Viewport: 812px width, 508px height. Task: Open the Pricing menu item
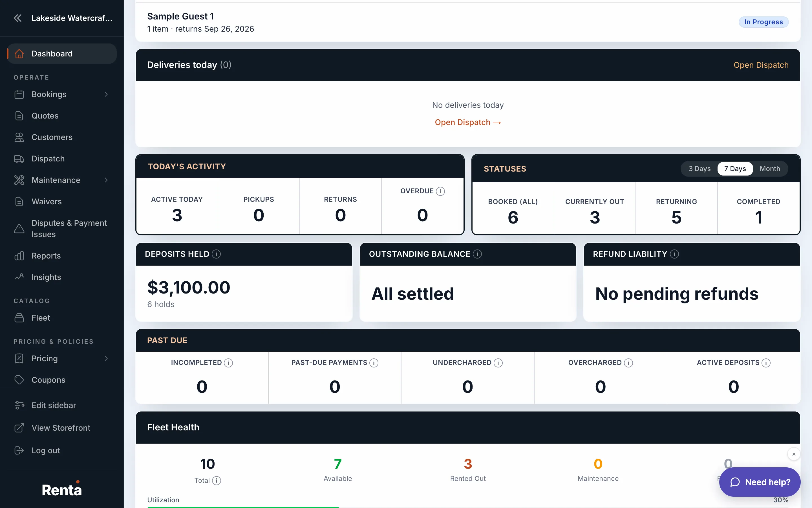pos(62,358)
